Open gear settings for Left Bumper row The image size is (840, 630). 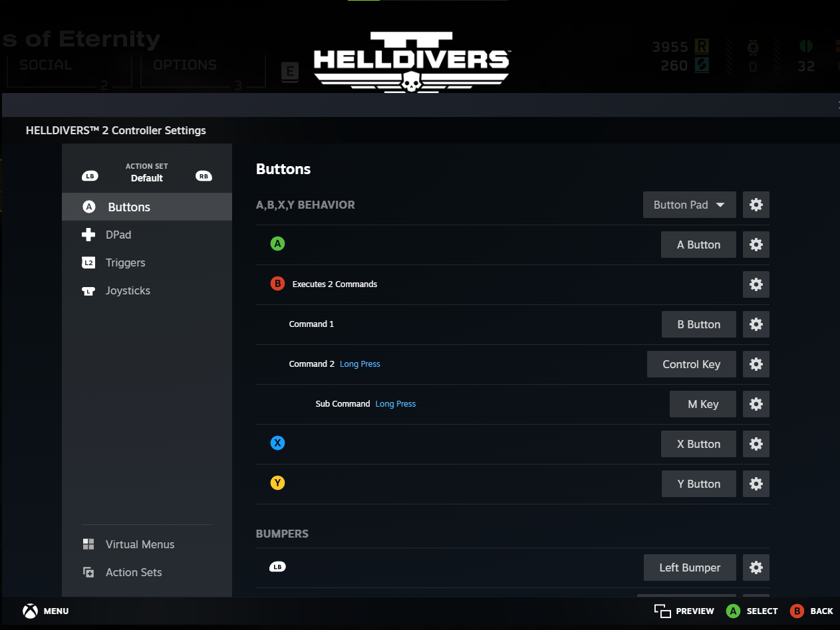click(x=756, y=568)
